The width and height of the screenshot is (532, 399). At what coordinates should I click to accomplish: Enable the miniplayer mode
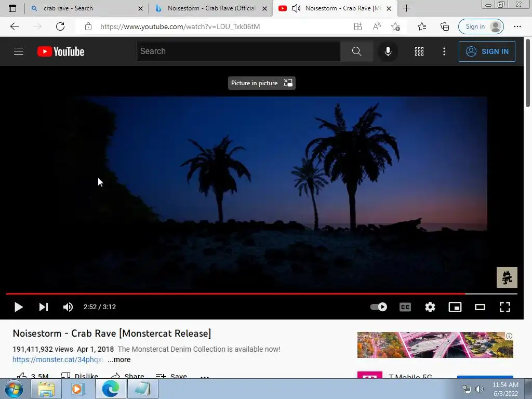point(455,307)
